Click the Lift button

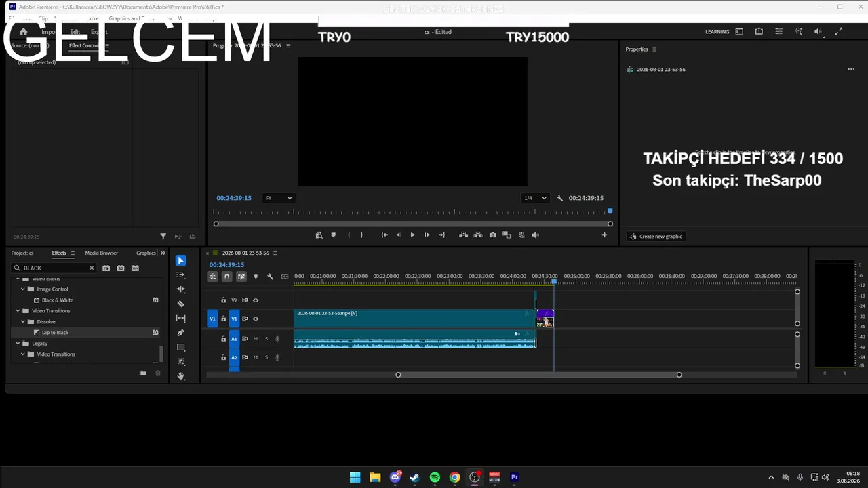[x=463, y=235]
